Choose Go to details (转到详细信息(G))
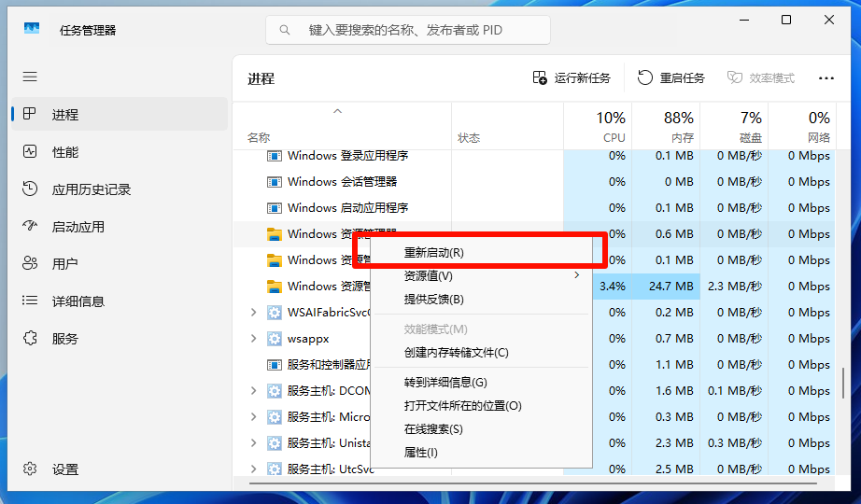 tap(482, 382)
